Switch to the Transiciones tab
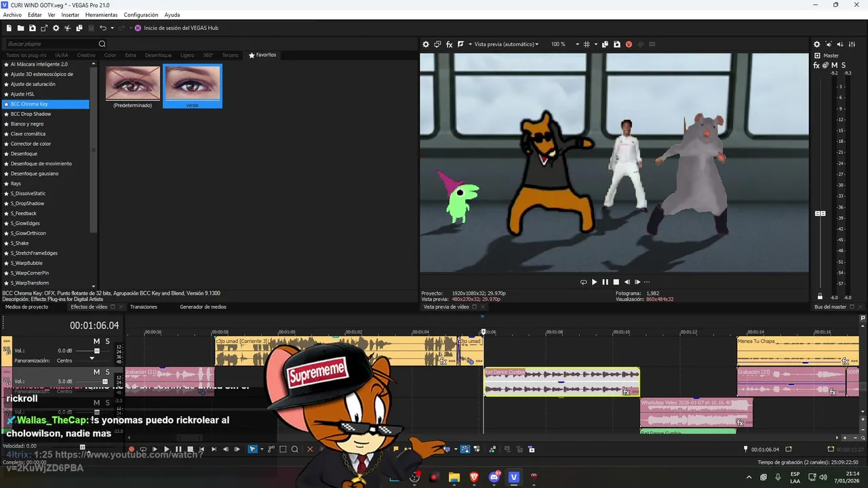868x488 pixels. click(x=144, y=307)
